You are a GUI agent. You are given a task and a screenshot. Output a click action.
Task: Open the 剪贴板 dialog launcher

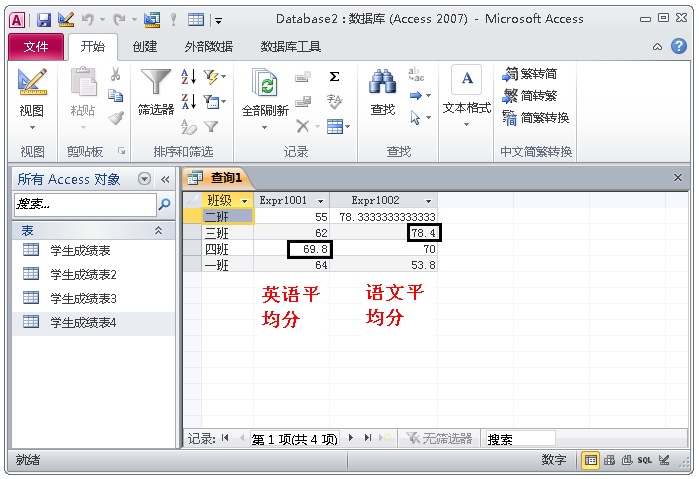coord(122,151)
